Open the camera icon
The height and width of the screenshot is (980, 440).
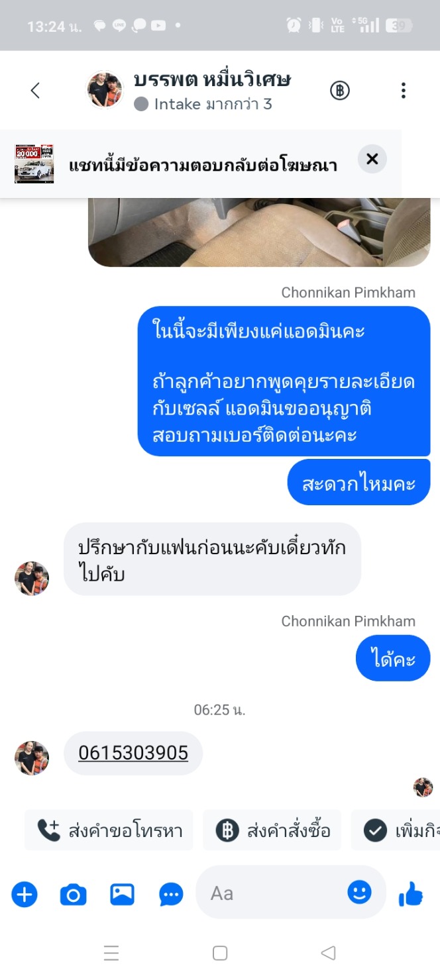pyautogui.click(x=73, y=895)
